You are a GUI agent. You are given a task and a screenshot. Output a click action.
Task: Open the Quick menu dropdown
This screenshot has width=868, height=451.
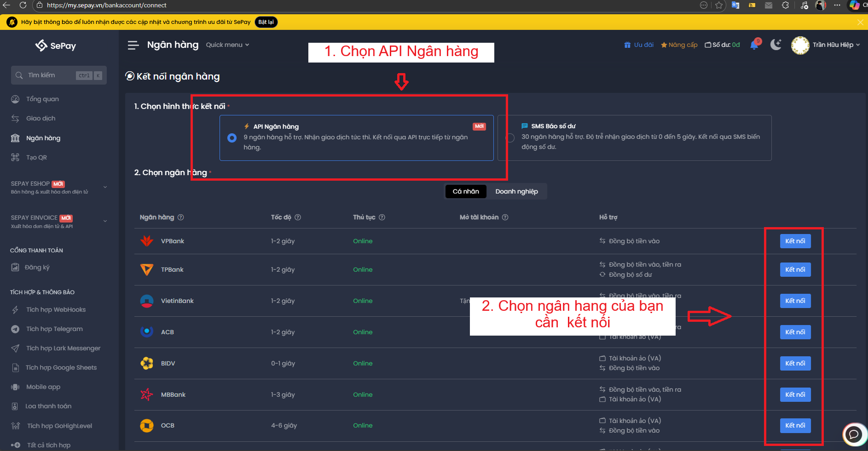pos(227,45)
